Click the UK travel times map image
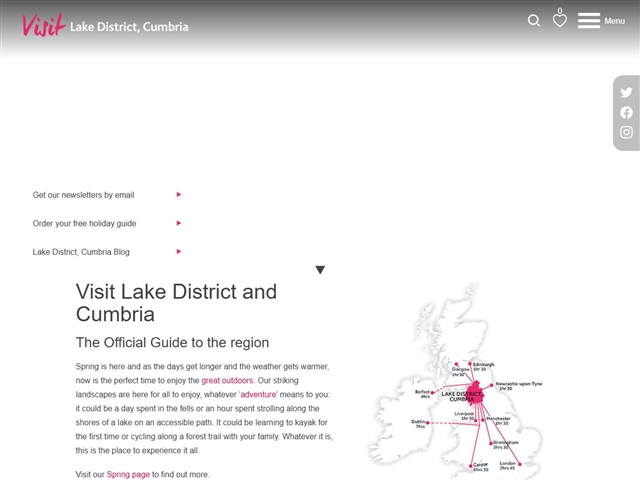This screenshot has height=480, width=640. 456,380
